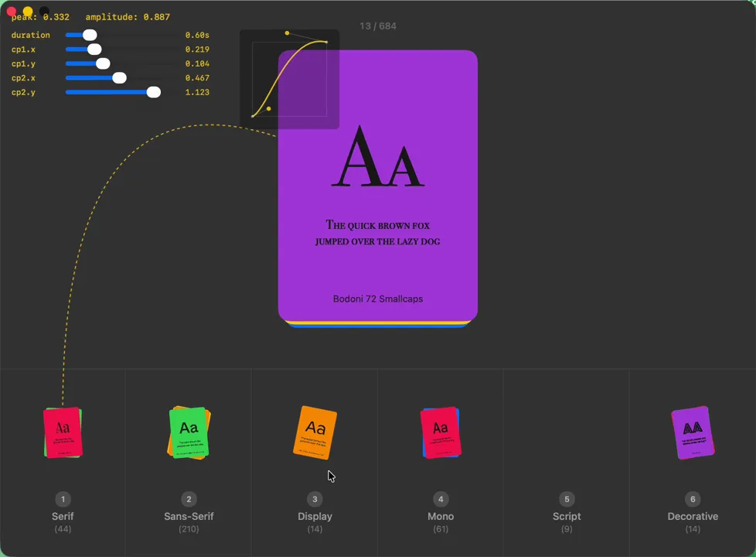Click the number 6 badge for Decorative
The image size is (756, 557).
tap(693, 499)
